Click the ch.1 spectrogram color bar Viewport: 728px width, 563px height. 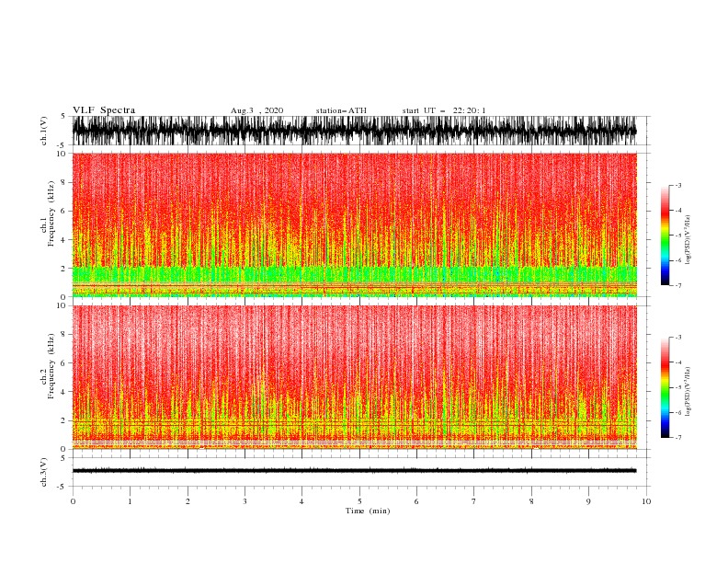[665, 236]
